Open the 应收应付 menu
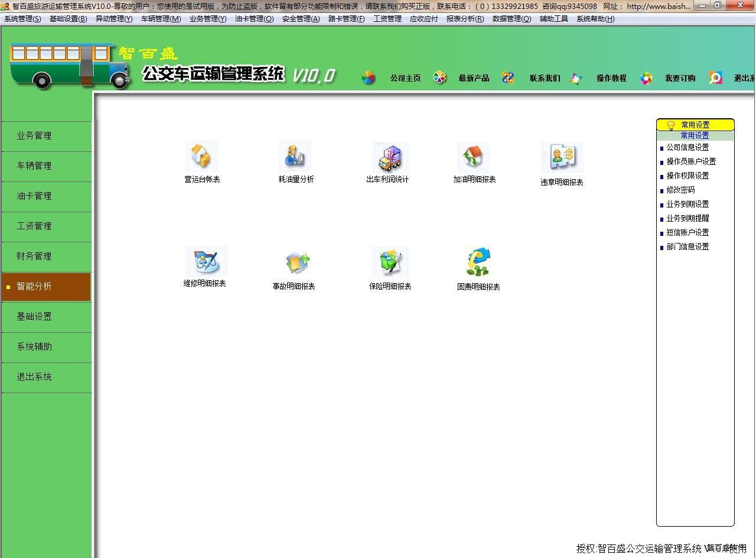The height and width of the screenshot is (558, 756). [x=424, y=19]
